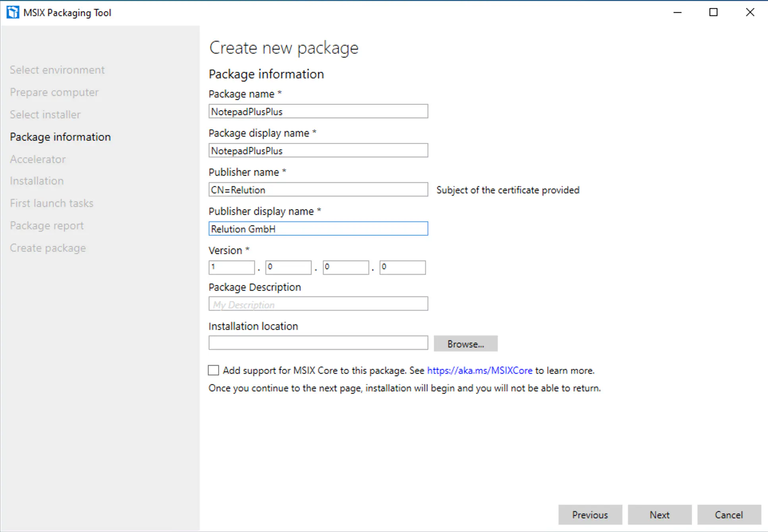
Task: Open the https://aka.ms/MSIXCore link
Action: tap(479, 370)
